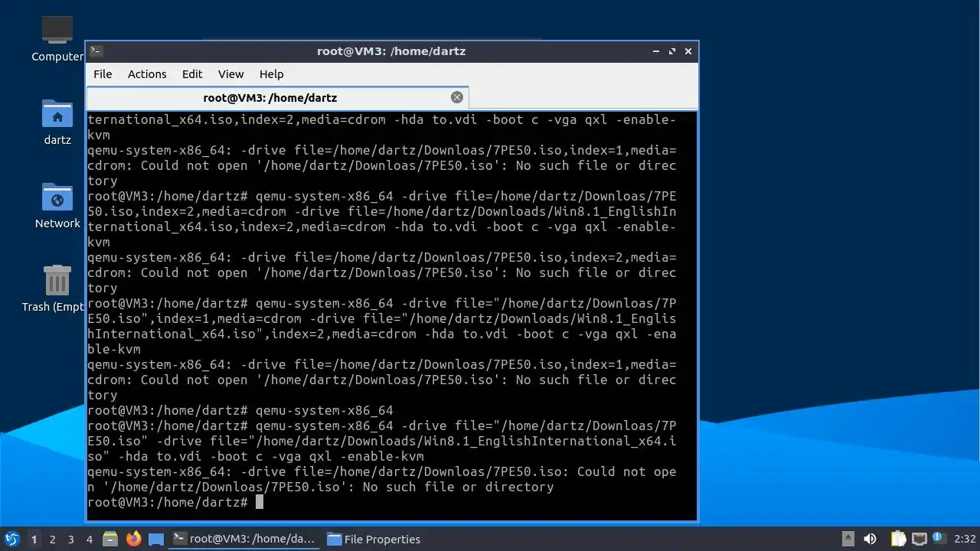Click the terminal icon in title bar
The image size is (980, 551).
tap(96, 51)
